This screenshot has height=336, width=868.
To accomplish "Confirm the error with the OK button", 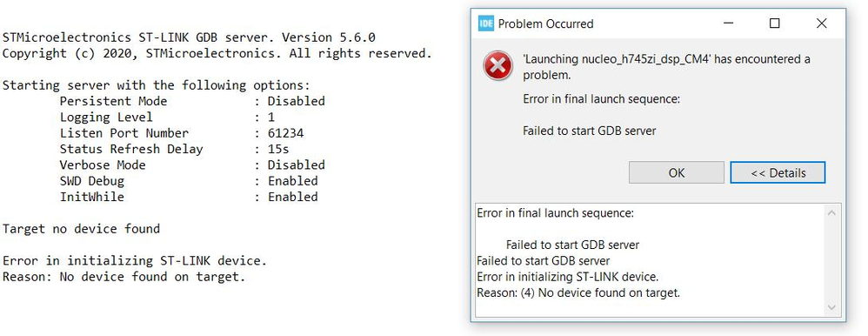I will (676, 172).
